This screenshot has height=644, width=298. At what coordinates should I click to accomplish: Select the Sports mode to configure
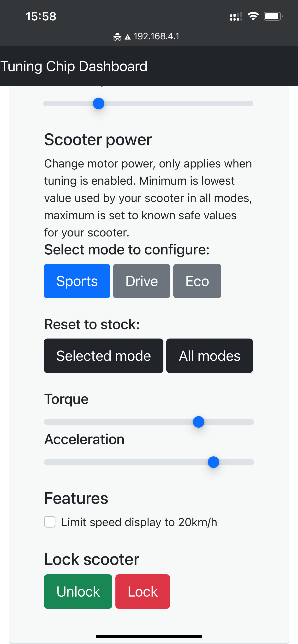coord(77,281)
